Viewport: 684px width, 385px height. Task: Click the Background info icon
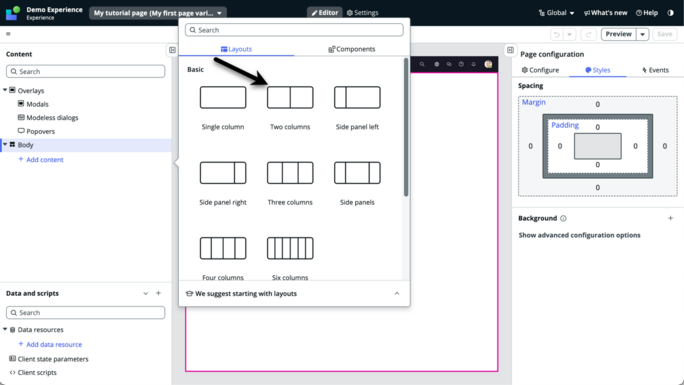(563, 218)
